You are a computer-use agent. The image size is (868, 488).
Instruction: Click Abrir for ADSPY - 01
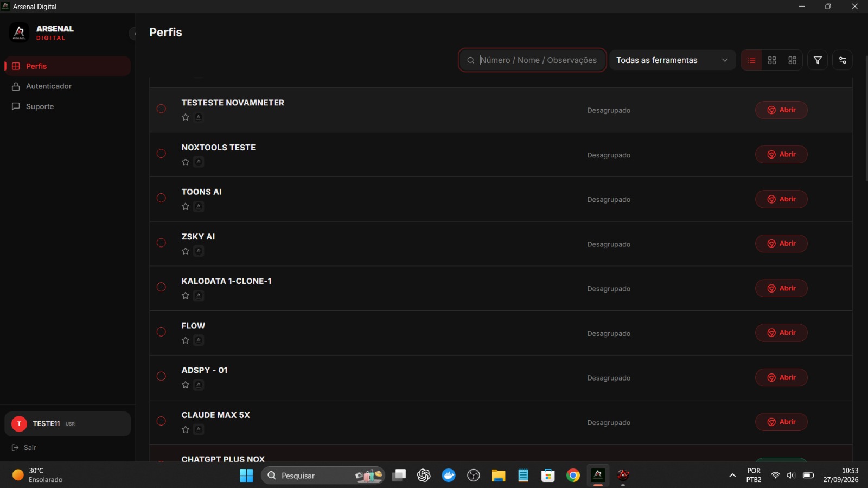[781, 378]
